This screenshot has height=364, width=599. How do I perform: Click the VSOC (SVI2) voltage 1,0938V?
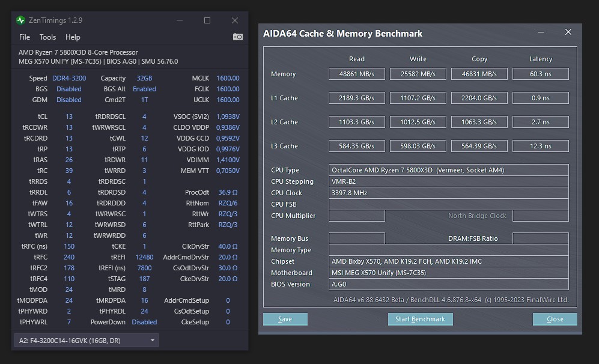click(228, 117)
